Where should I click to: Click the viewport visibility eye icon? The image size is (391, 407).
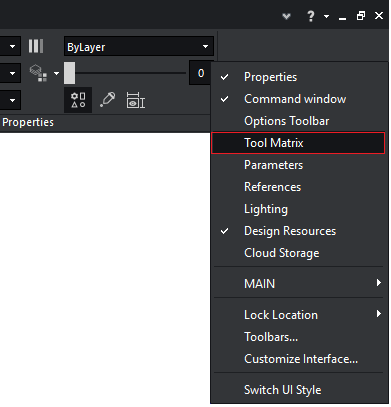click(x=135, y=100)
